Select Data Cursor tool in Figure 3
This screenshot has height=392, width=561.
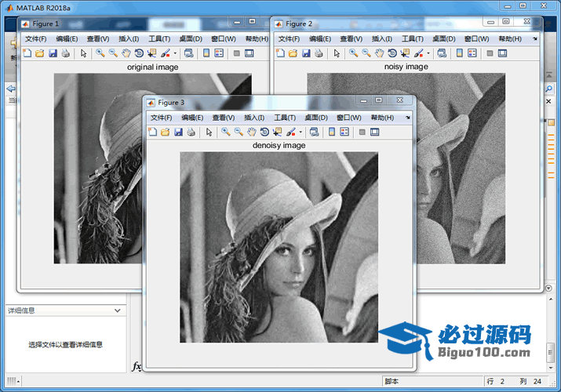point(277,132)
